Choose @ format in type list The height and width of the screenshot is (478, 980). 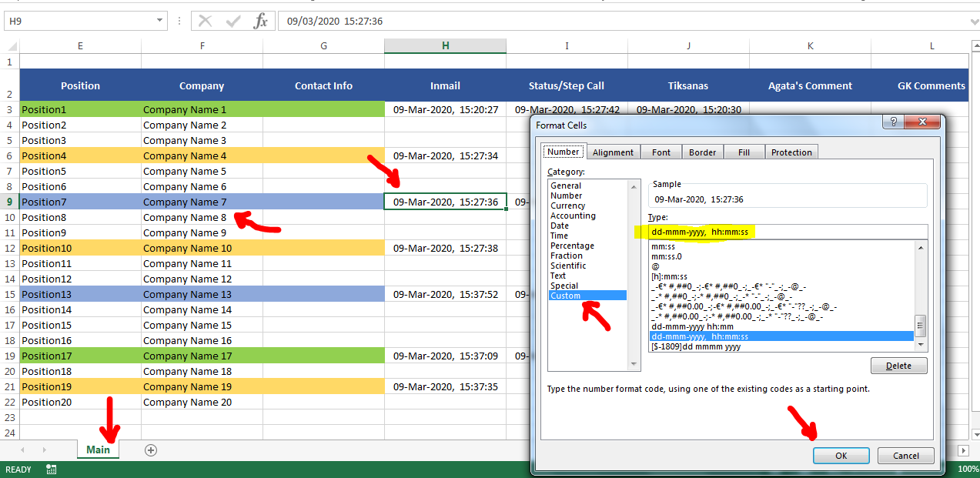point(781,266)
